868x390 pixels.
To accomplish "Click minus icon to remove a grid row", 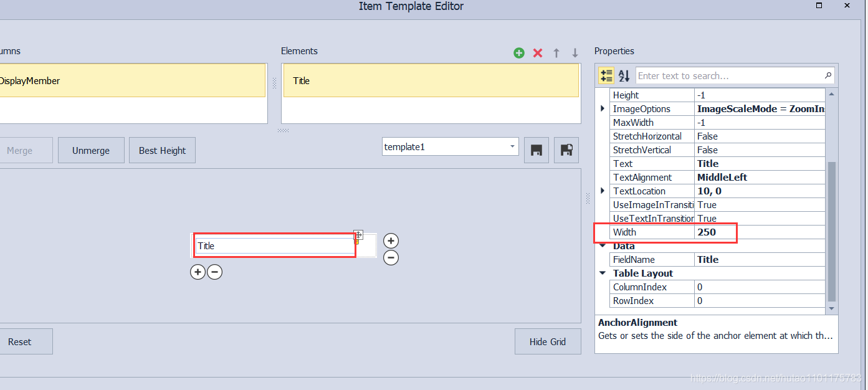I will pos(214,272).
